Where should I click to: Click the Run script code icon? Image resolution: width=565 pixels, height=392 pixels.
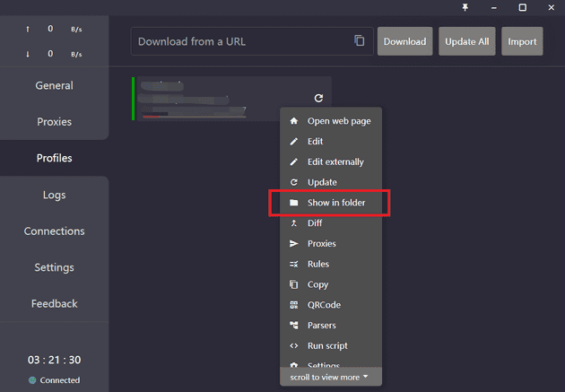pyautogui.click(x=293, y=346)
